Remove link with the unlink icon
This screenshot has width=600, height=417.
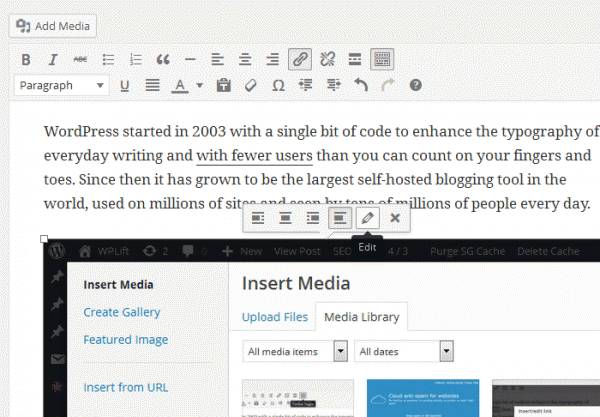click(327, 59)
